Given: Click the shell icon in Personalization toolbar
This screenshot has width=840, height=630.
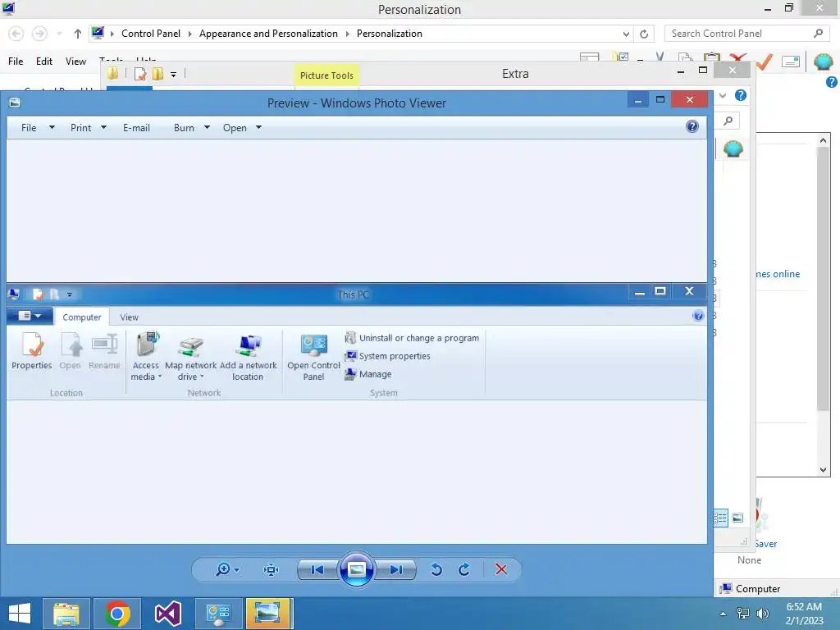Looking at the screenshot, I should click(x=824, y=62).
